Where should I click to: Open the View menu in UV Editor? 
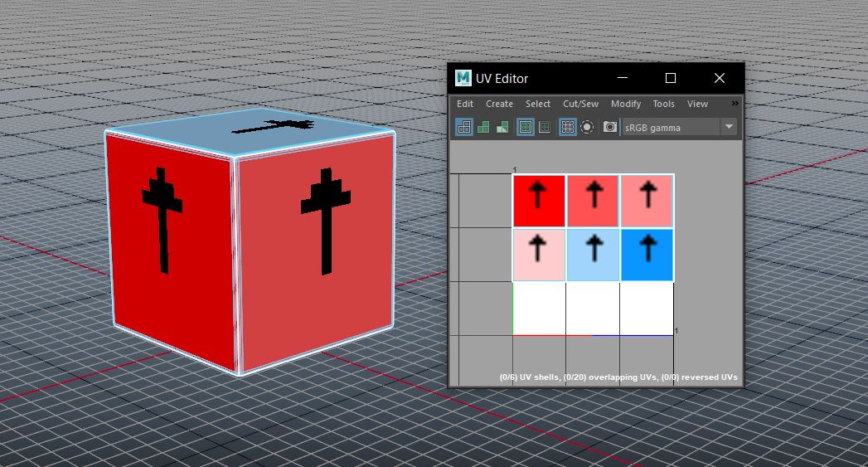[697, 104]
